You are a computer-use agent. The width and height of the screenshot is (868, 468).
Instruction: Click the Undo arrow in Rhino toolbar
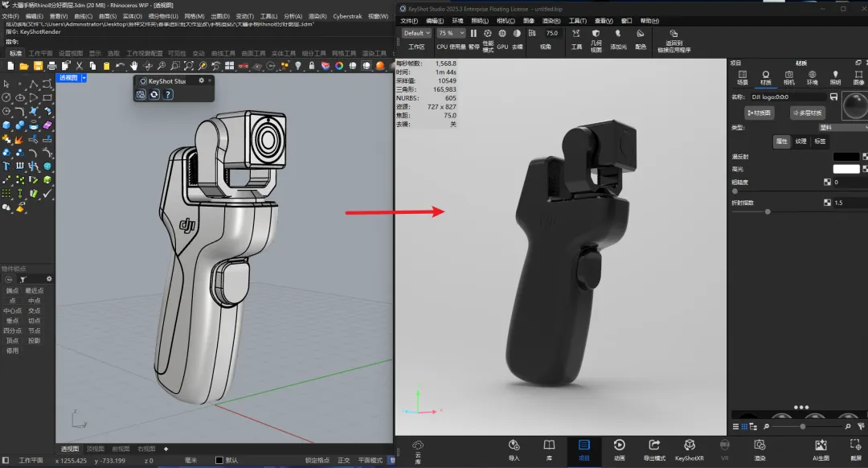coord(120,66)
